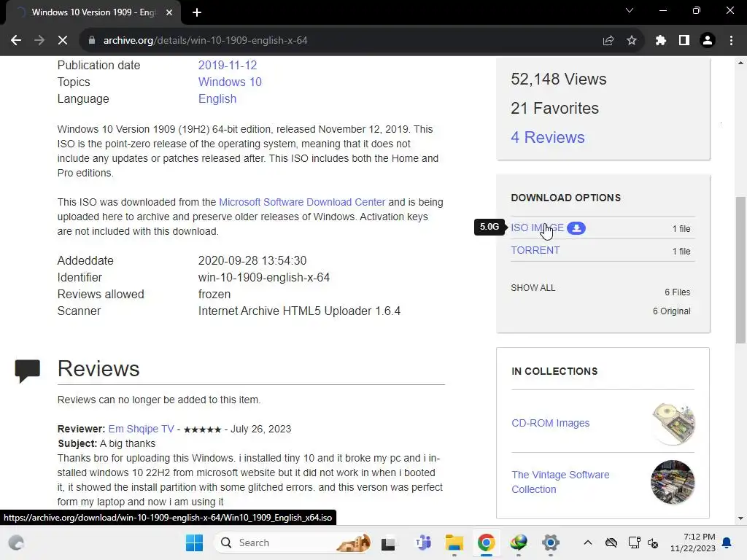Share this page via share icon
Viewport: 747px width, 560px height.
pyautogui.click(x=608, y=41)
